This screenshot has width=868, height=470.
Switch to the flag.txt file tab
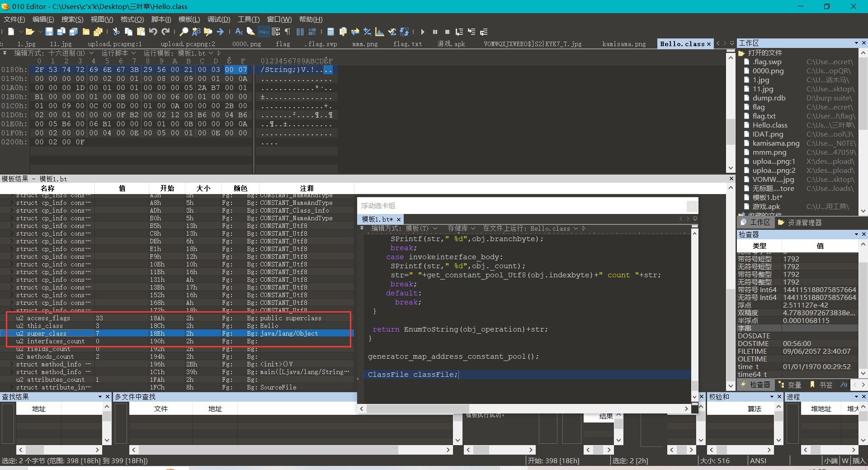click(x=407, y=44)
